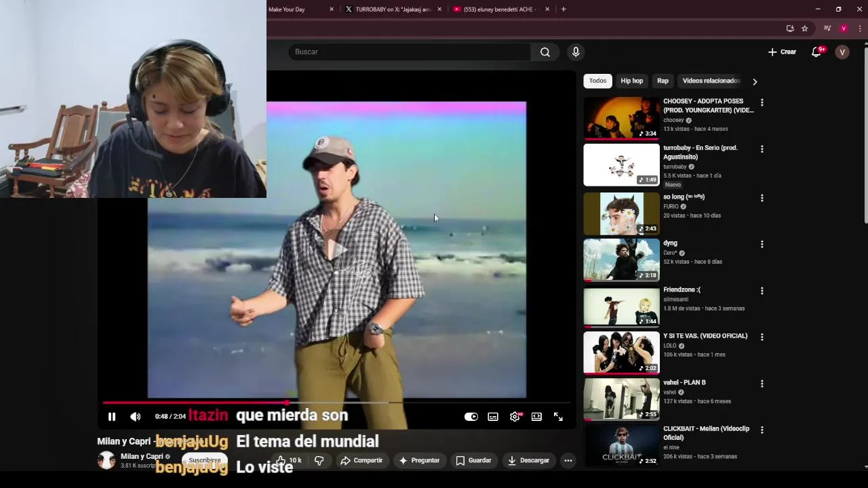The width and height of the screenshot is (868, 488).
Task: Select the Rap filter chip
Action: [x=663, y=81]
